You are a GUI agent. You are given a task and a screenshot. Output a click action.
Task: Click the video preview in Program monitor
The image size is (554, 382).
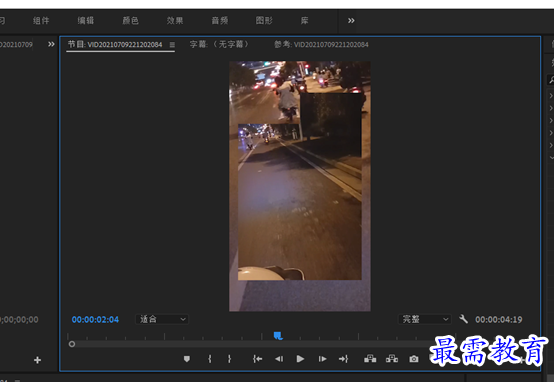click(x=300, y=186)
